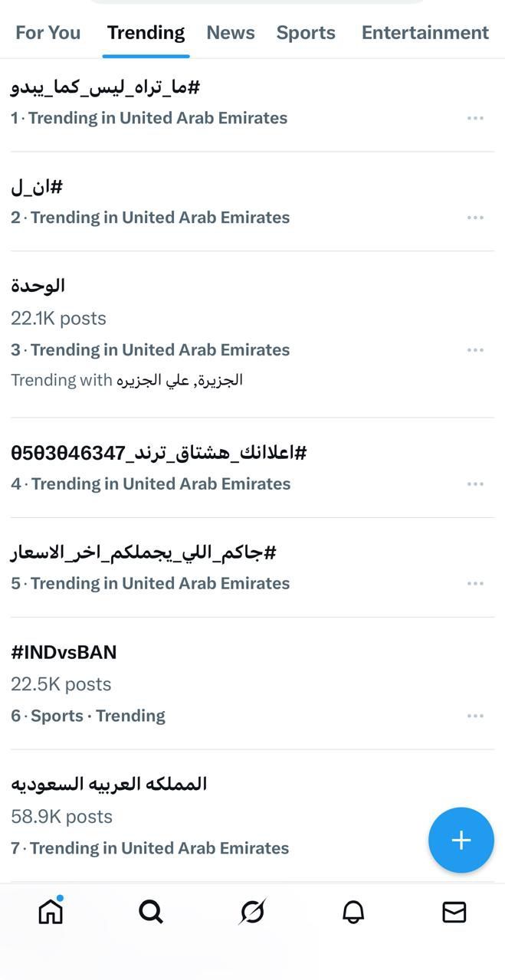Open the News tab
This screenshot has height=980, width=505.
[230, 32]
